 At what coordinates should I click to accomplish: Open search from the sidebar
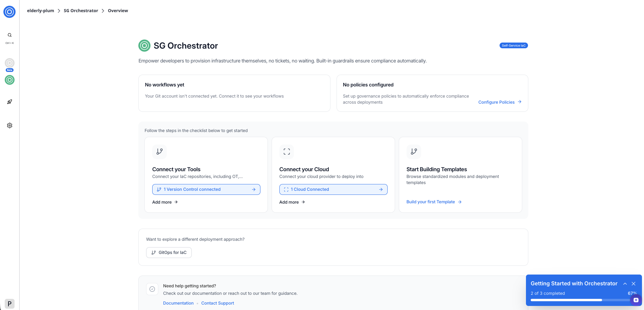9,35
